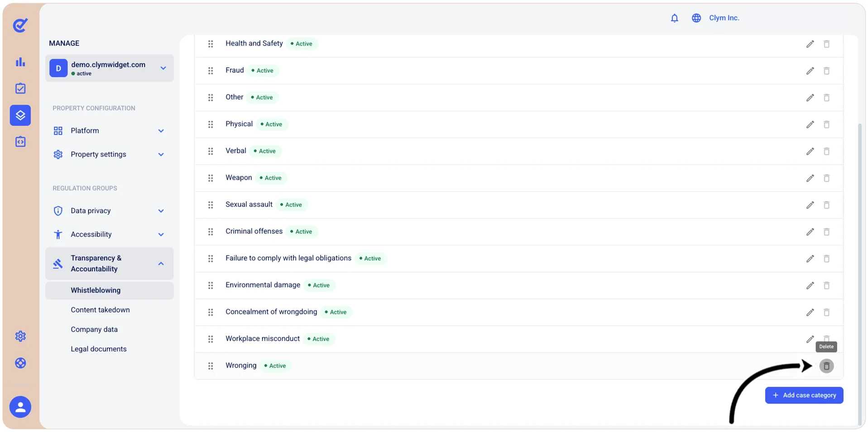Expand Property settings
This screenshot has width=868, height=432.
(x=109, y=154)
